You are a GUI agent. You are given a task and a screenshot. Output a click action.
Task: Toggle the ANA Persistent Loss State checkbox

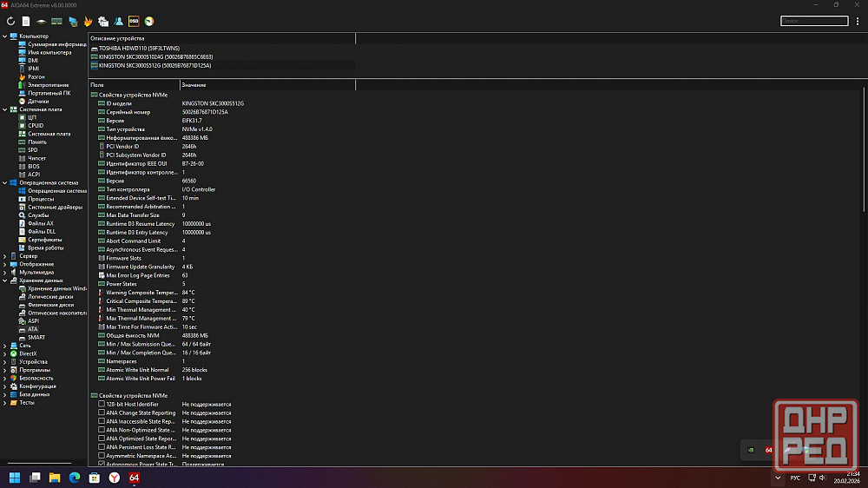[102, 447]
